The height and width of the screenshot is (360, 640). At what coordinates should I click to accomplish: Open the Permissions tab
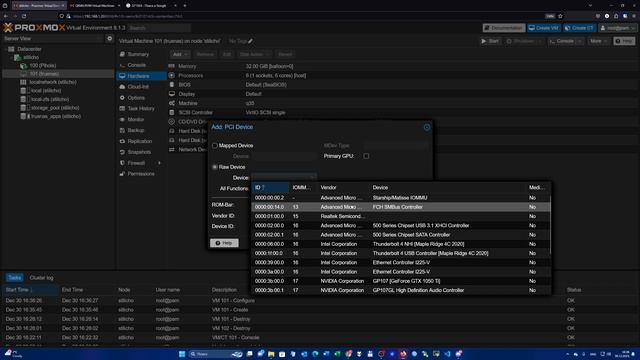(142, 174)
